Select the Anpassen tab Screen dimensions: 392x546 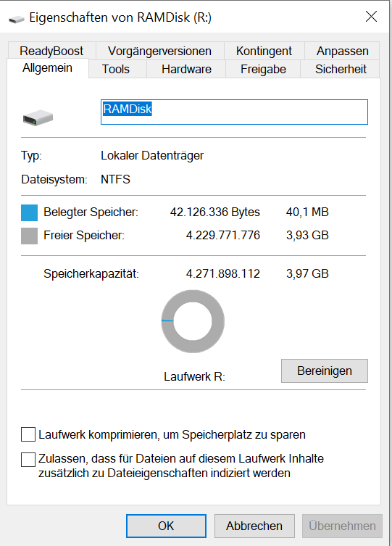click(342, 51)
